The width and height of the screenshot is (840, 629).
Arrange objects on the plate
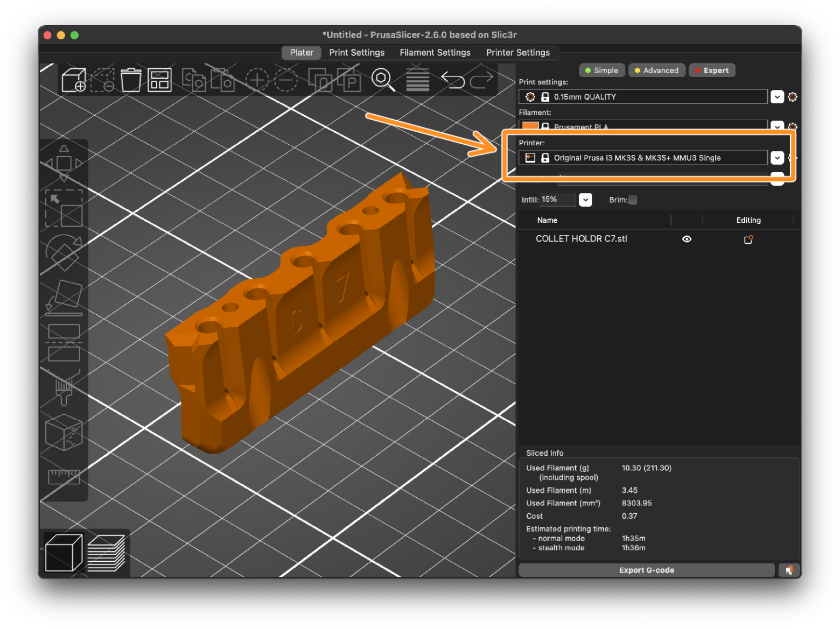click(159, 80)
